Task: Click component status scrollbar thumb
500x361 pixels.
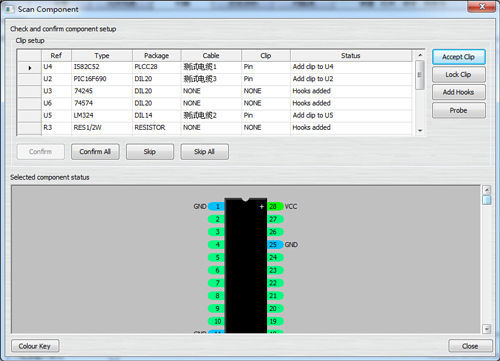Action: pyautogui.click(x=487, y=200)
